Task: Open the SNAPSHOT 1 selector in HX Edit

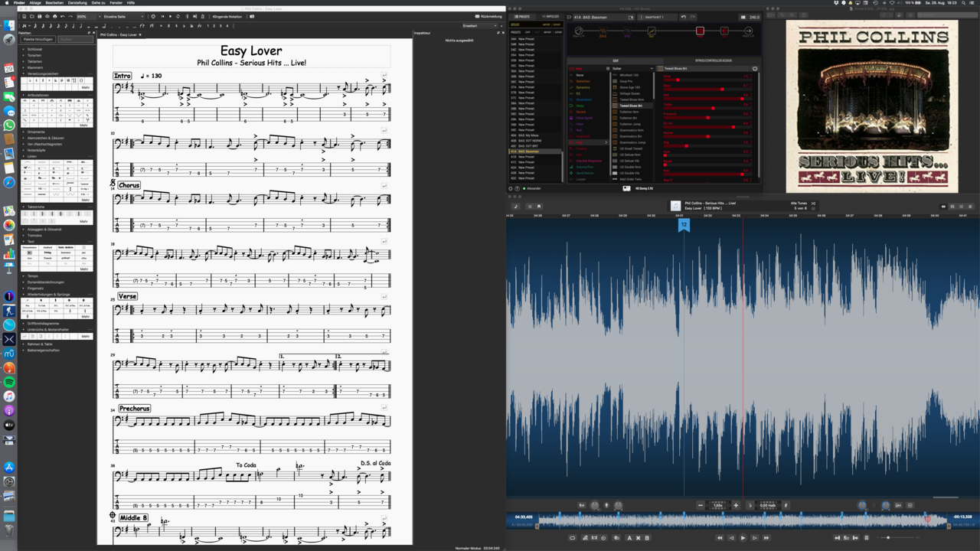Action: (657, 17)
